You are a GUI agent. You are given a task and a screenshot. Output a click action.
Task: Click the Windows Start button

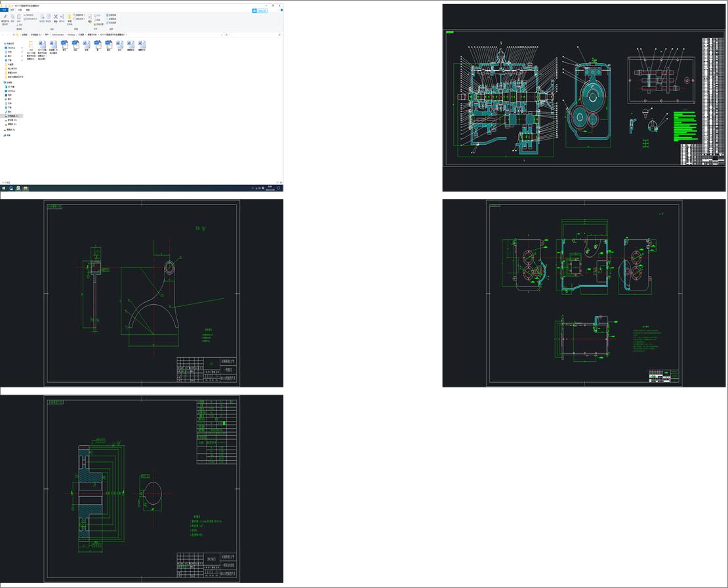click(x=4, y=188)
